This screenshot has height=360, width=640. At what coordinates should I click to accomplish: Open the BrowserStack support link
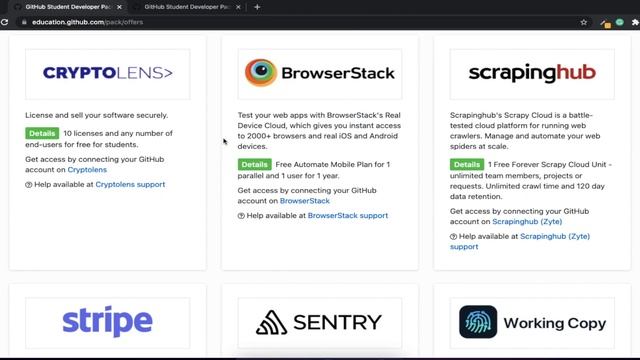(348, 216)
